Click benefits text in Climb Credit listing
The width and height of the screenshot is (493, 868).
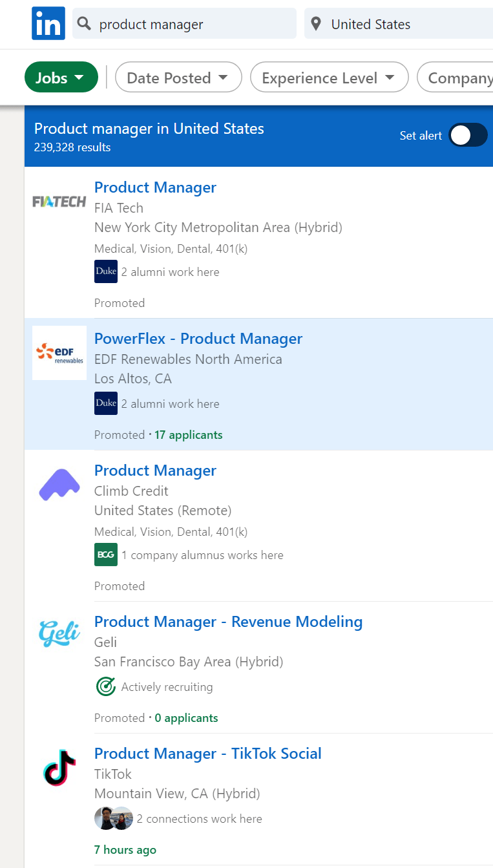(171, 532)
